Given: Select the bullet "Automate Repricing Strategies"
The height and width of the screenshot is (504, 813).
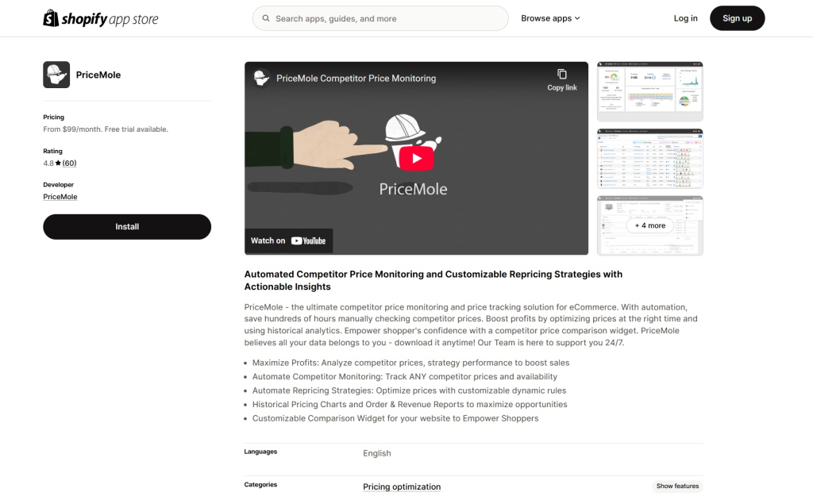Looking at the screenshot, I should point(409,391).
